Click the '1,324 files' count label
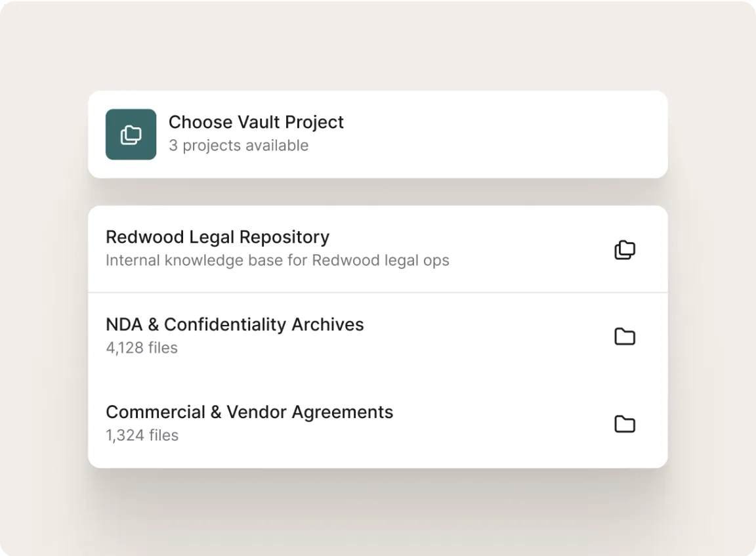Viewport: 756px width, 556px height. pos(142,435)
